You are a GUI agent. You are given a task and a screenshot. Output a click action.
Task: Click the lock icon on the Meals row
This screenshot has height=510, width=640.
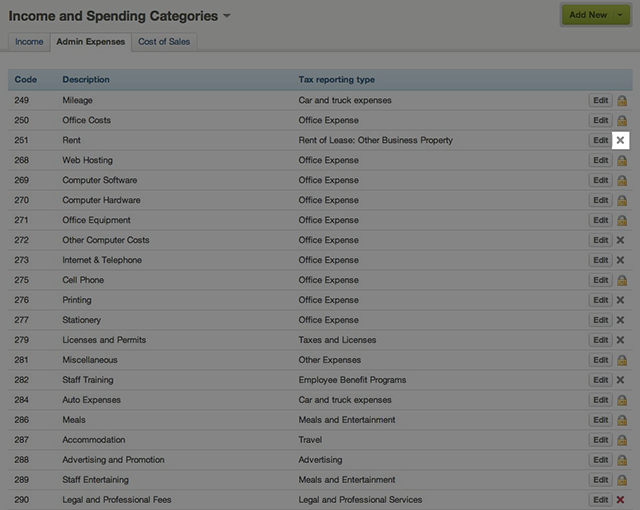(621, 420)
